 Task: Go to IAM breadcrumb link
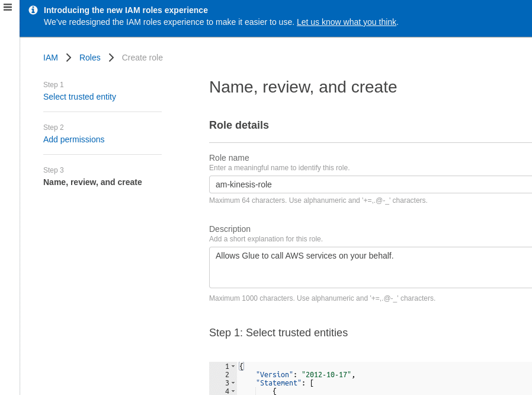click(50, 58)
